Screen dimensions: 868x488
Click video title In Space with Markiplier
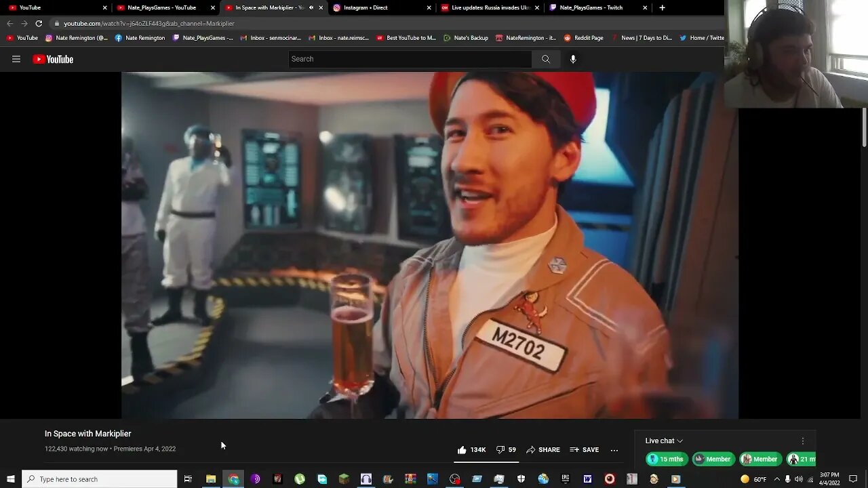coord(88,434)
